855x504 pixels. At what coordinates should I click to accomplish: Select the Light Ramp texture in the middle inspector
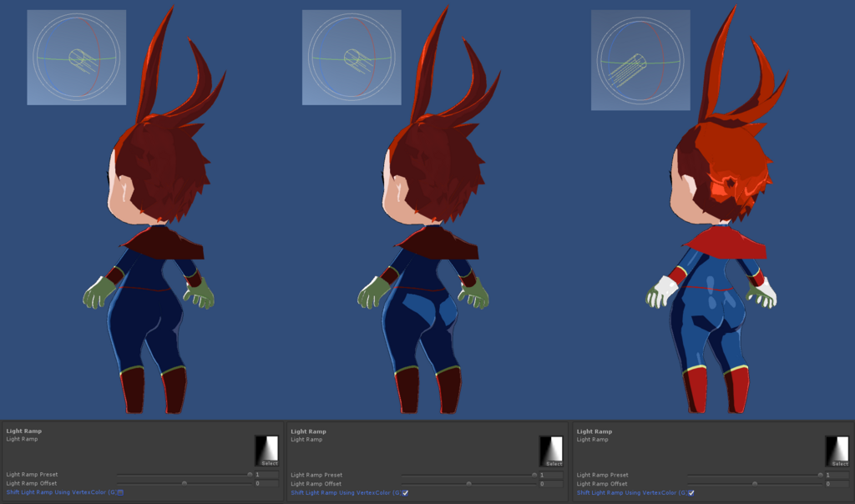[x=551, y=451]
